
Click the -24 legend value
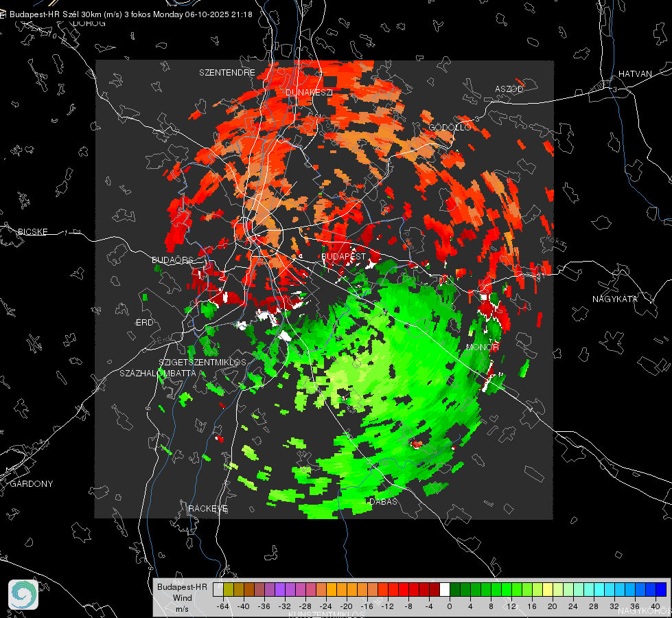326,606
